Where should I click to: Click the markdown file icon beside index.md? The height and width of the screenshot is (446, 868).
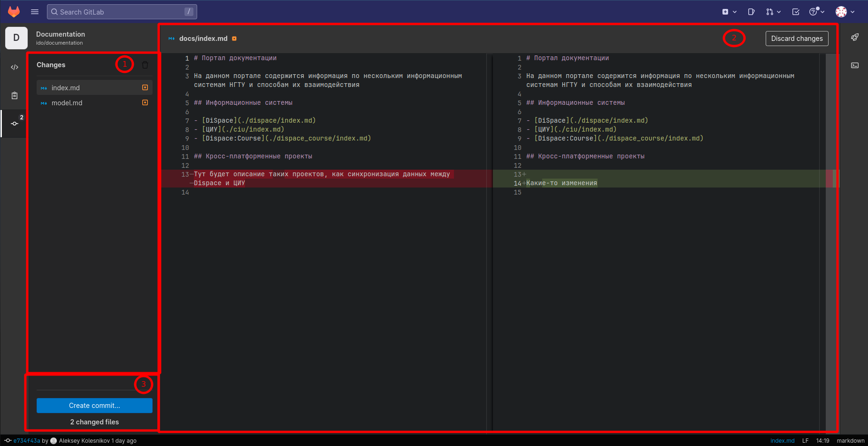(44, 88)
